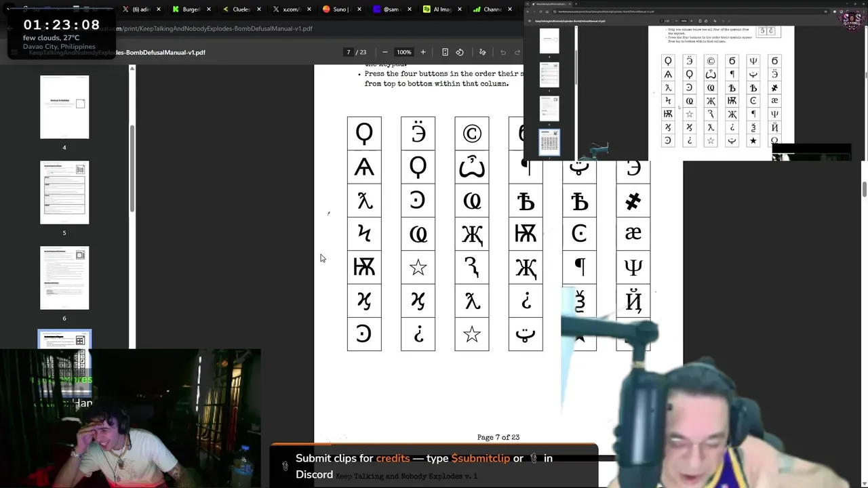This screenshot has height=488, width=868.
Task: Open page 4 thumbnail in sidebar
Action: click(64, 107)
